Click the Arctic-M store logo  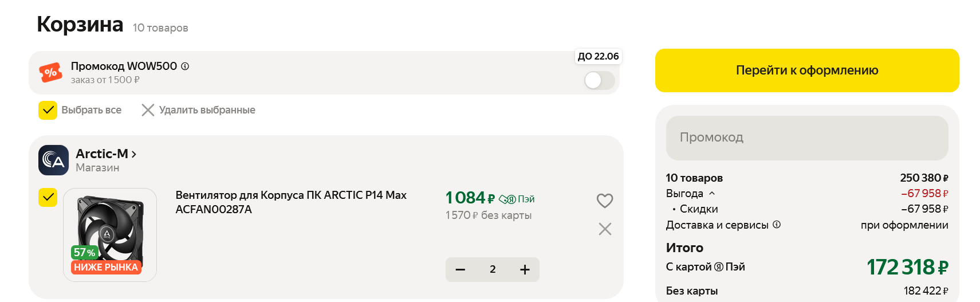53,160
